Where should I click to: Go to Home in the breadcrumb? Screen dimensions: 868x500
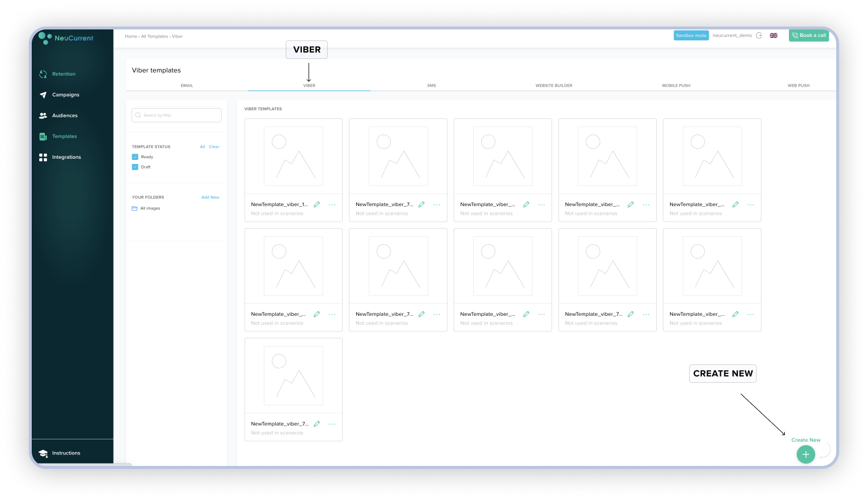pyautogui.click(x=131, y=36)
